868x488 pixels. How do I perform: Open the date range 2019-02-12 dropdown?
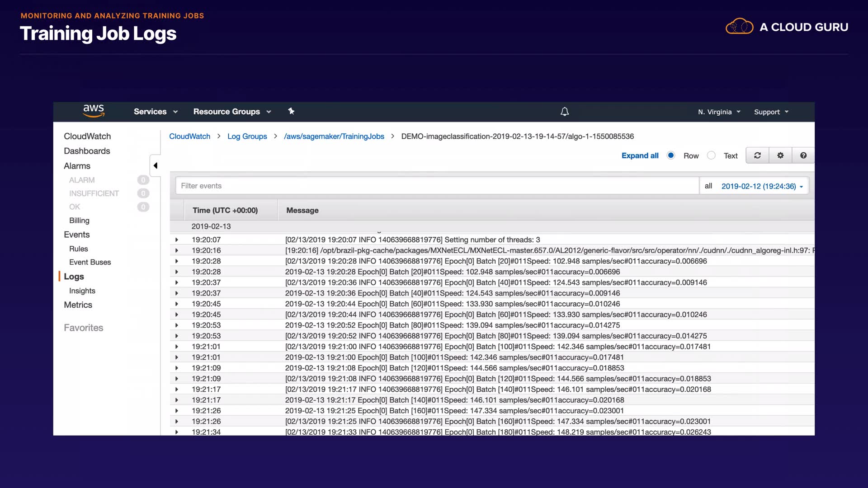(762, 186)
